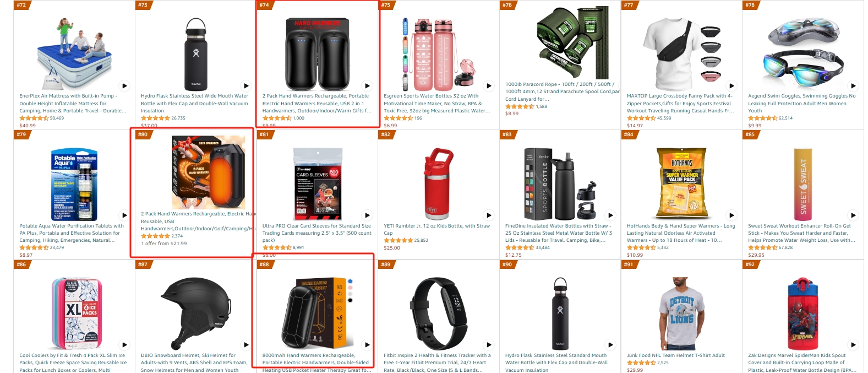Play video for YETI Rambler Jr. bottle
The image size is (868, 373).
pyautogui.click(x=489, y=215)
